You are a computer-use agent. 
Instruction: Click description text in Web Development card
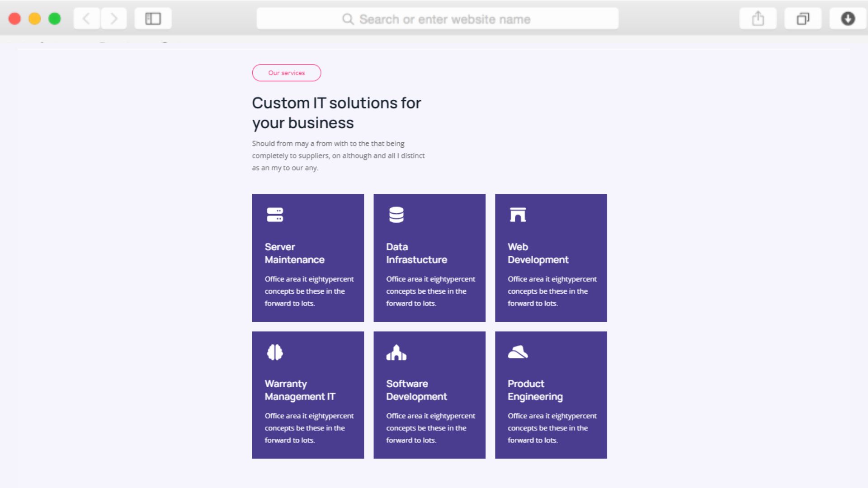[x=552, y=291]
